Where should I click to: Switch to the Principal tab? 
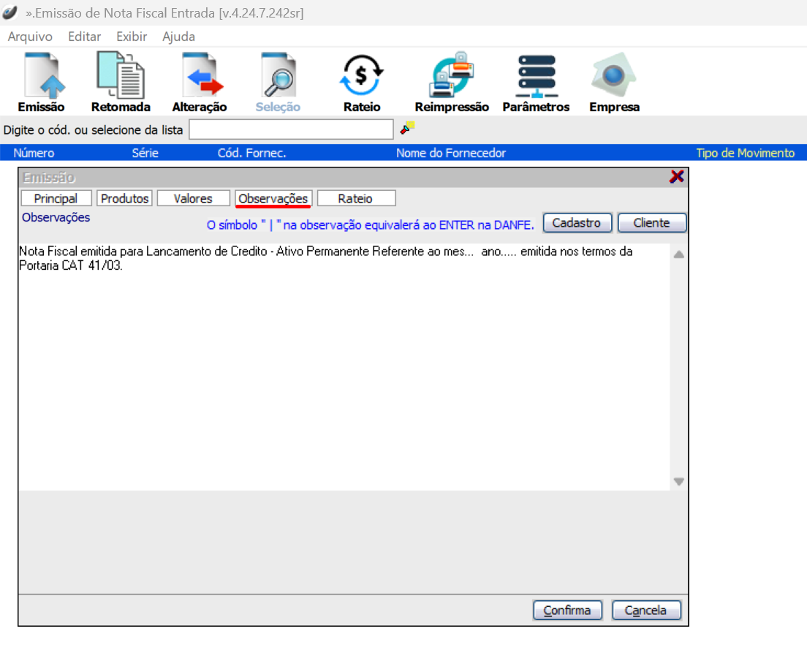point(56,198)
